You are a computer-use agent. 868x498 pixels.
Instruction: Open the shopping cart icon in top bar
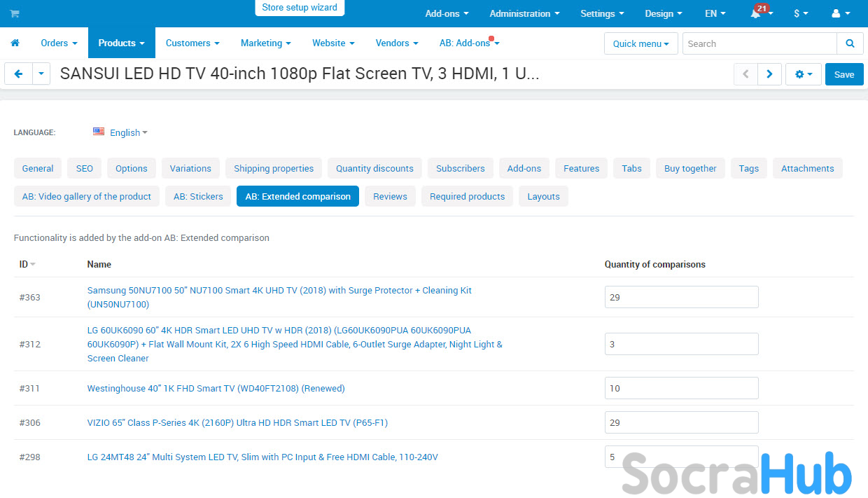15,13
